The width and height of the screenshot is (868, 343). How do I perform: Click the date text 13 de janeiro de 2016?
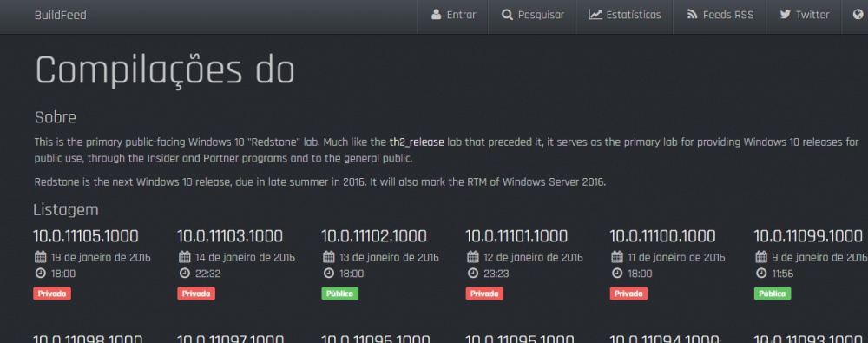point(389,258)
